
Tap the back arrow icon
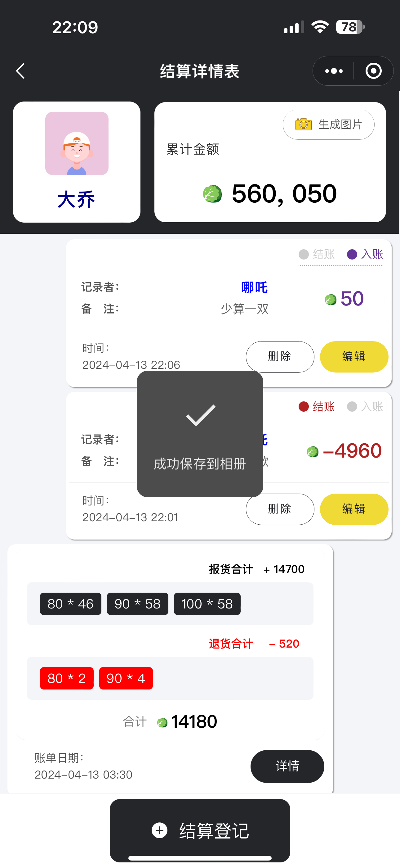point(21,71)
